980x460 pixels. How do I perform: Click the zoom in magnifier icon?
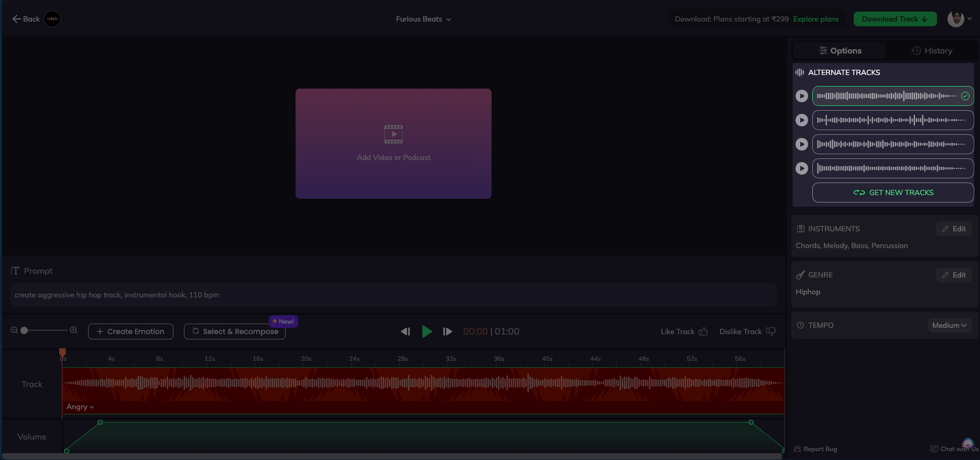coord(74,330)
